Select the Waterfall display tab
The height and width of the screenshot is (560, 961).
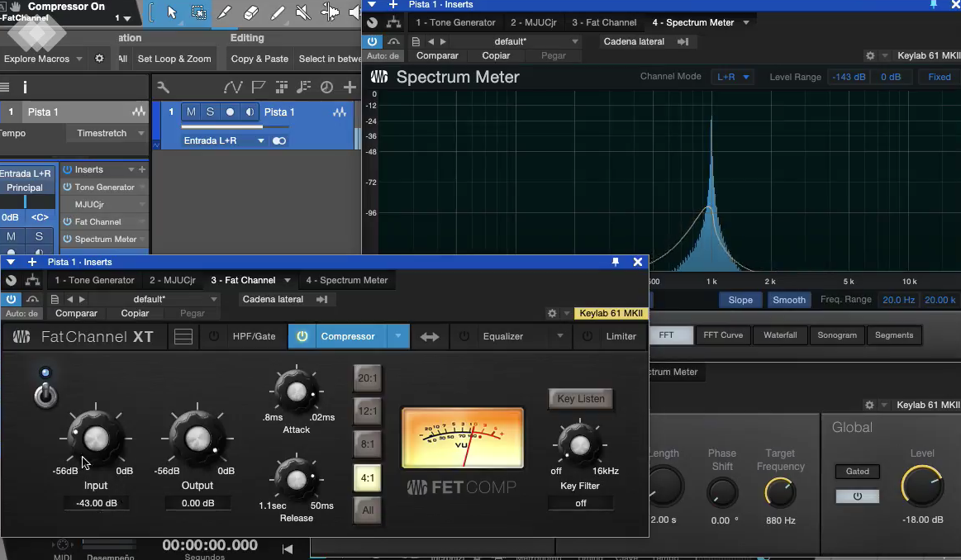point(780,335)
